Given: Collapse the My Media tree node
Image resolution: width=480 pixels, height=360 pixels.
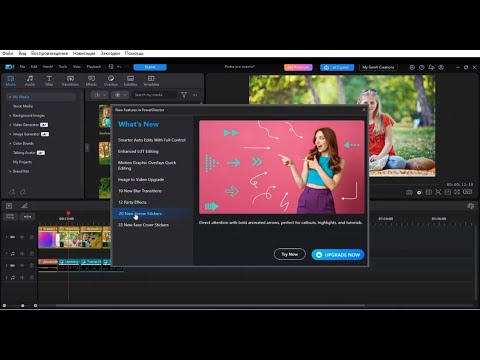Looking at the screenshot, I should [10, 97].
